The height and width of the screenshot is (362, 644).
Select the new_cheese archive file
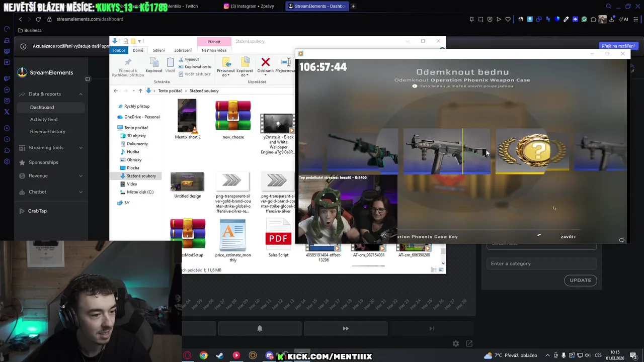click(233, 120)
